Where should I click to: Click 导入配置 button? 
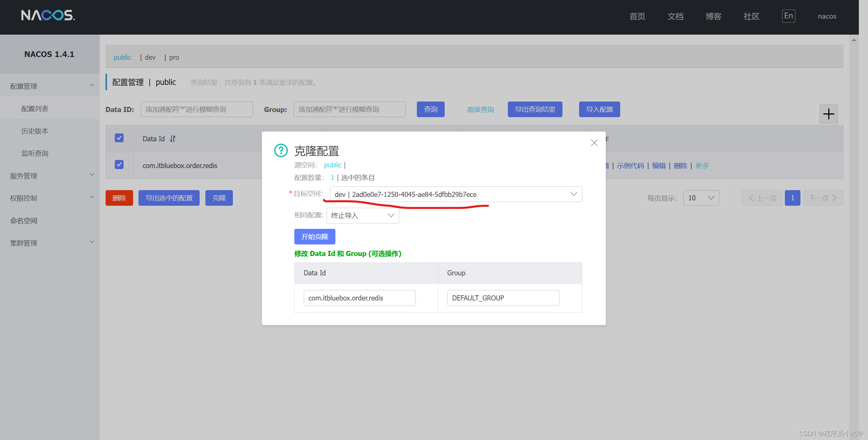coord(599,109)
